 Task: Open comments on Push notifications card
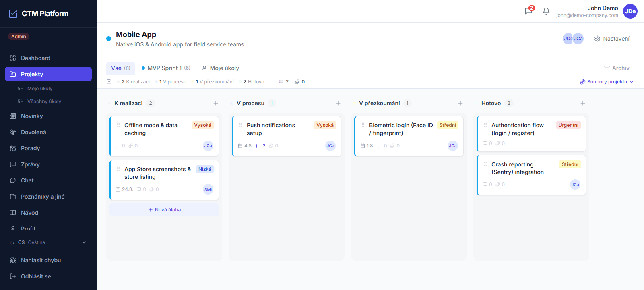click(x=261, y=146)
